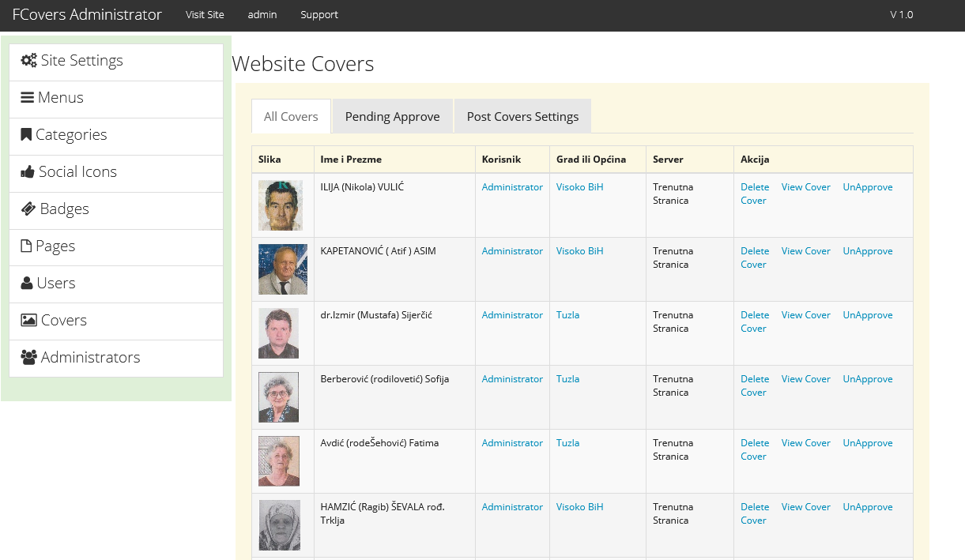965x560 pixels.
Task: Click the KAPETANOVIĆ ASIM photo thumbnail
Action: tap(283, 269)
